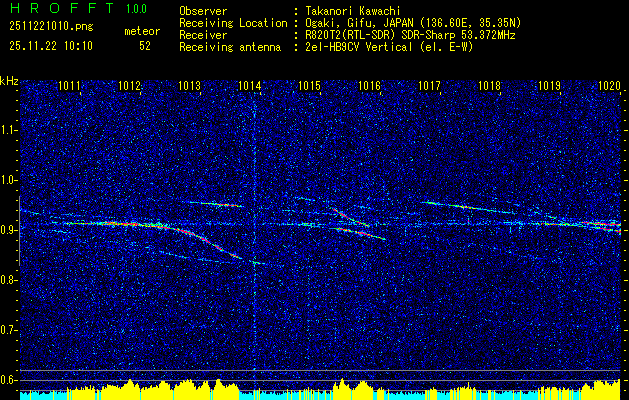The width and height of the screenshot is (629, 400).
Task: Click the red echo streak below 1016
Action: click(361, 233)
